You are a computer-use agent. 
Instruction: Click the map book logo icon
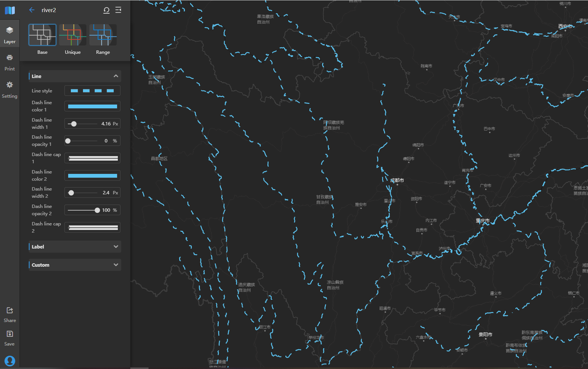(10, 10)
